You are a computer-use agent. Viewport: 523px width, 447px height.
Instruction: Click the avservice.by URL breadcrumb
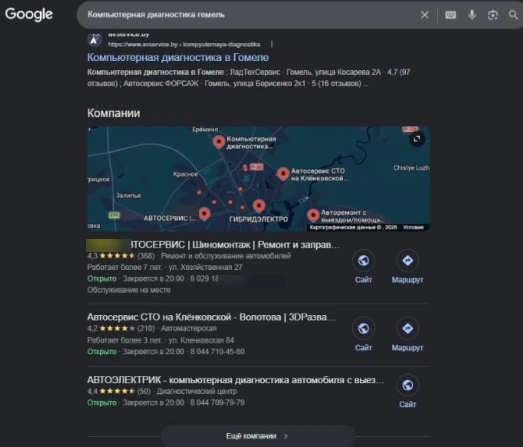[184, 44]
